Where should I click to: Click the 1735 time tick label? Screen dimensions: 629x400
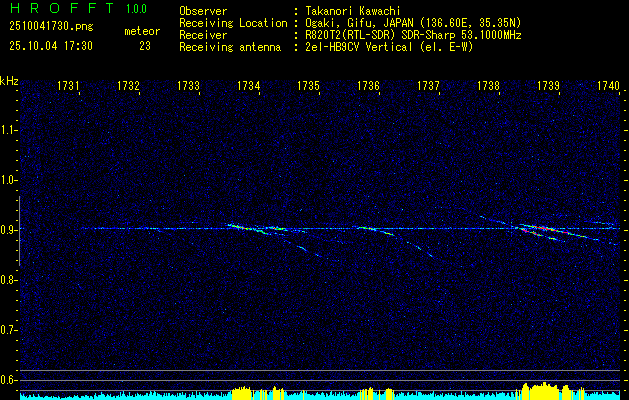308,85
